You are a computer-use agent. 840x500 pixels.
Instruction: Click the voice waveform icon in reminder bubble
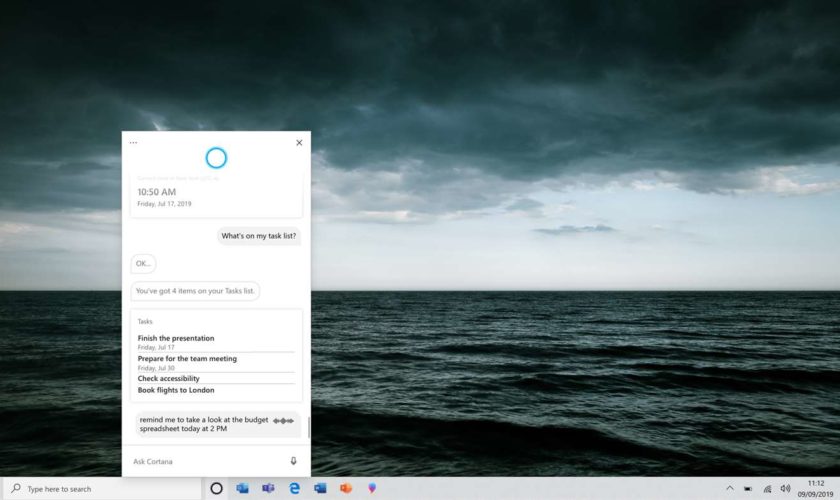(283, 421)
